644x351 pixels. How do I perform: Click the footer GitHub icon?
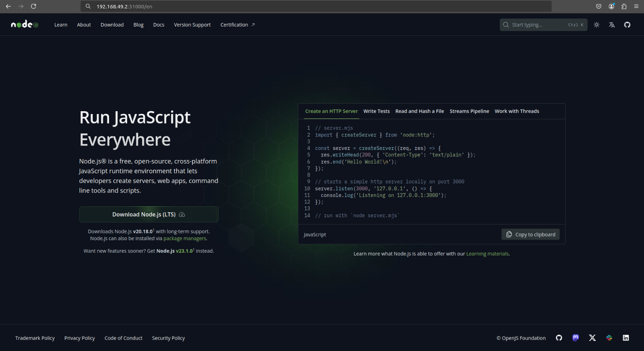click(x=559, y=338)
